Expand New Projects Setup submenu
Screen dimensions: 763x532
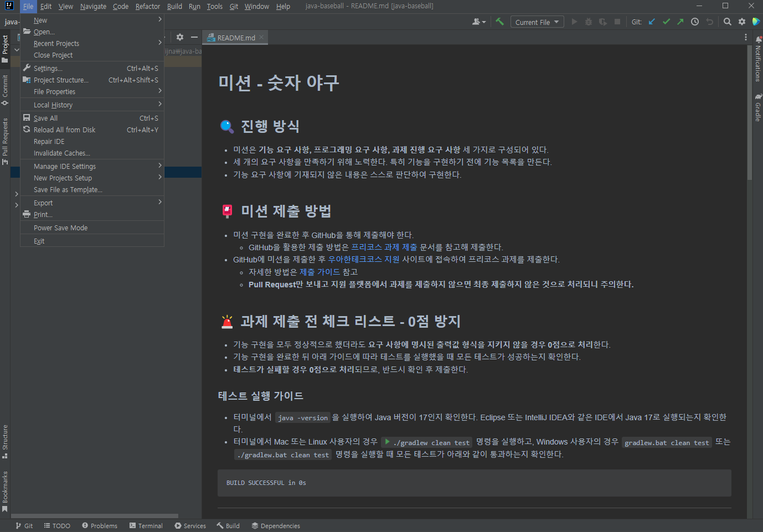[x=92, y=178]
